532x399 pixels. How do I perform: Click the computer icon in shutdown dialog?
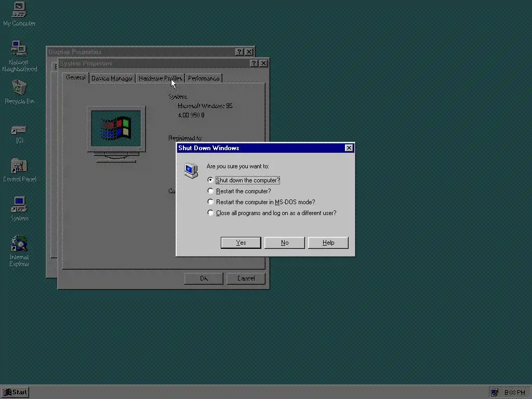[x=191, y=170]
